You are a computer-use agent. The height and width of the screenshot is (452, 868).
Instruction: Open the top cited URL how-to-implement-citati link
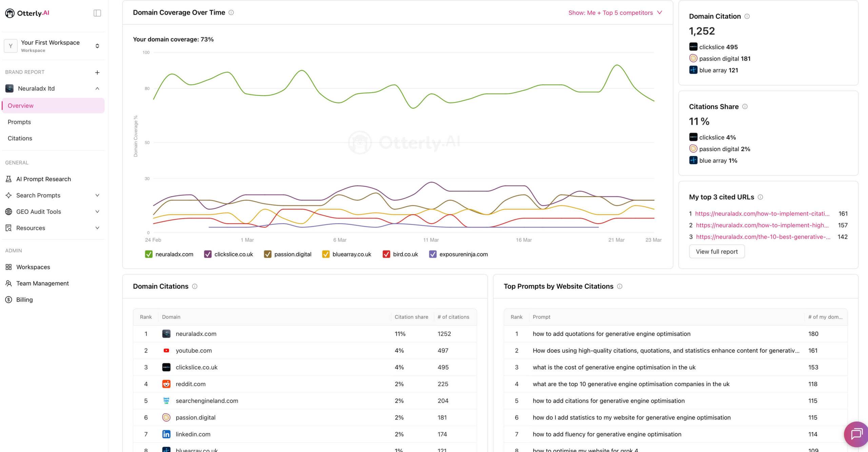click(762, 213)
